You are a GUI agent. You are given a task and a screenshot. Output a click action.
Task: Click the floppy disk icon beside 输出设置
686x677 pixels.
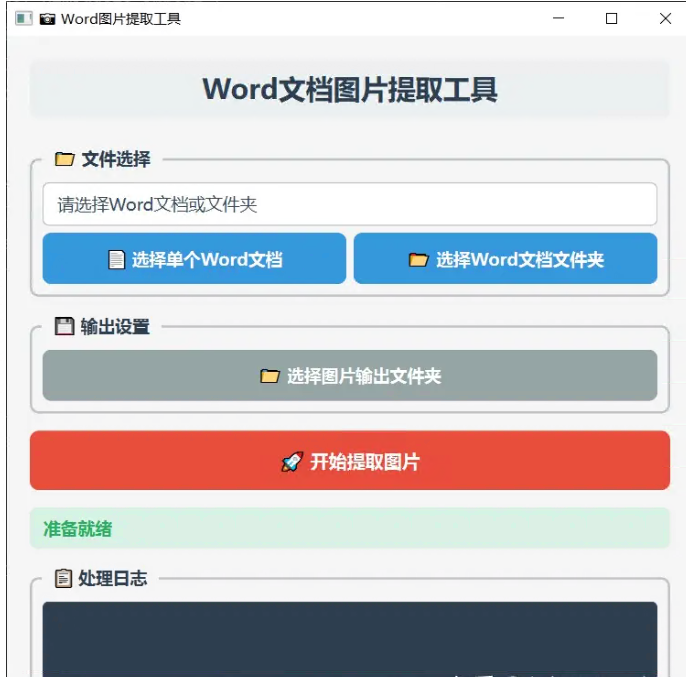coord(64,326)
